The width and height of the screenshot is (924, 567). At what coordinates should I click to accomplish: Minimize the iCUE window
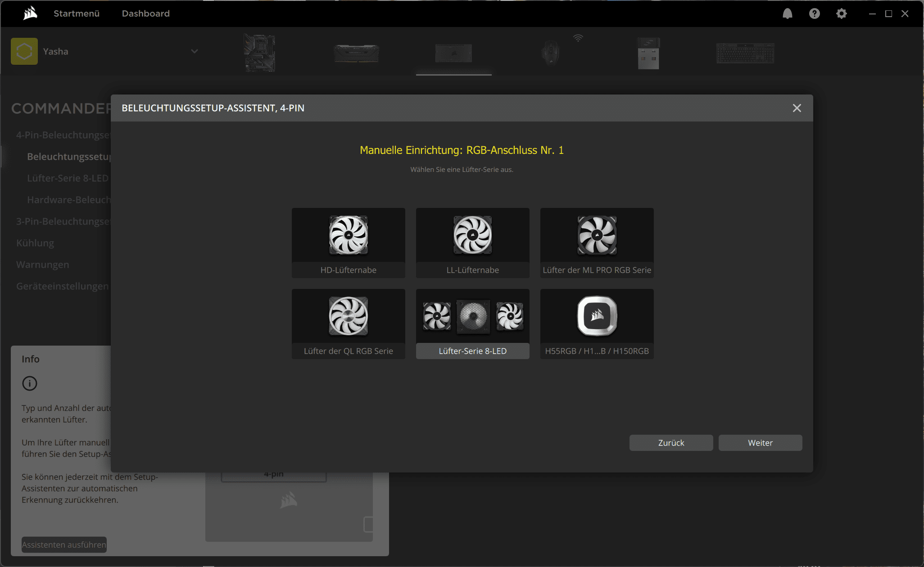(x=872, y=13)
